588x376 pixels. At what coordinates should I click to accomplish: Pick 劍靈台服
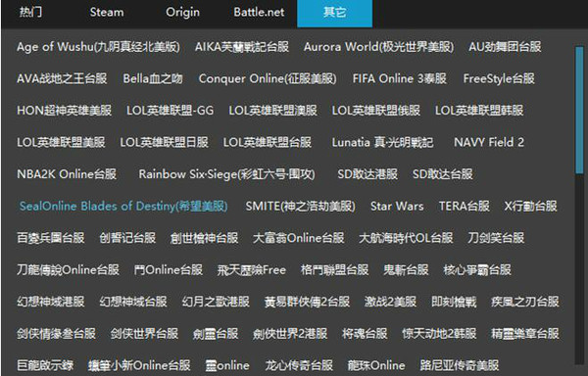click(x=216, y=333)
